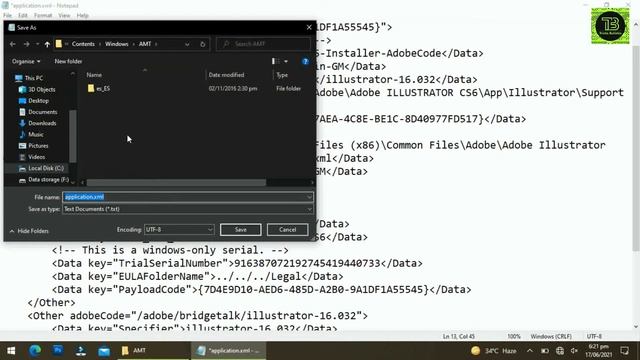Screen dimensions: 640x360
Task: Open Photoshop from the taskbar
Action: coord(58,351)
